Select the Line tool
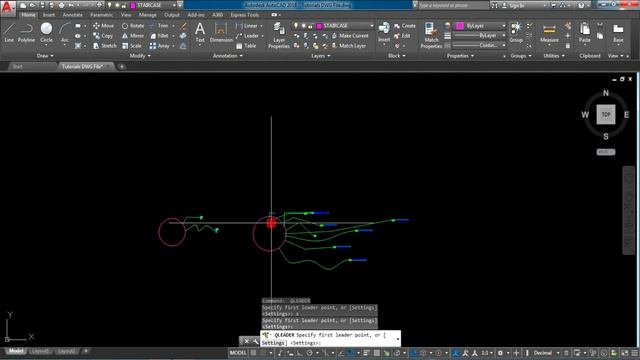 click(9, 33)
